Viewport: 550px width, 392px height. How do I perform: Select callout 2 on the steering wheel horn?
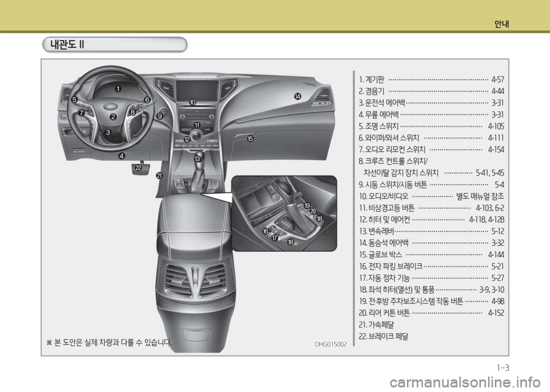113,117
